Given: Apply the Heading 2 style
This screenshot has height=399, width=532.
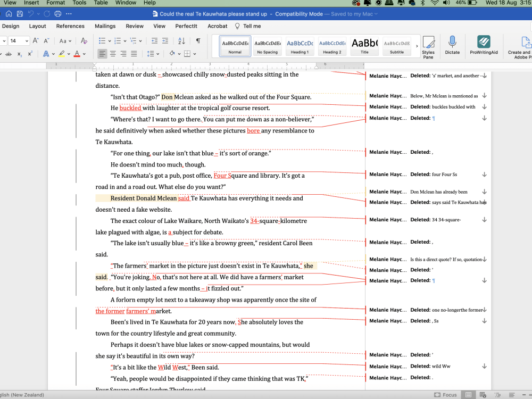Looking at the screenshot, I should coord(332,46).
